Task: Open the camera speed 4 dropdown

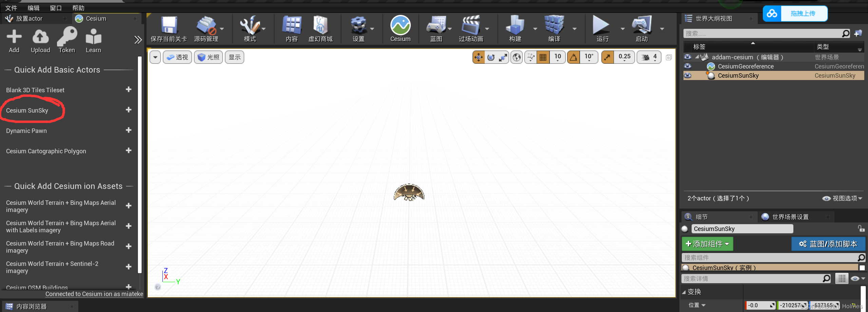Action: [x=649, y=57]
